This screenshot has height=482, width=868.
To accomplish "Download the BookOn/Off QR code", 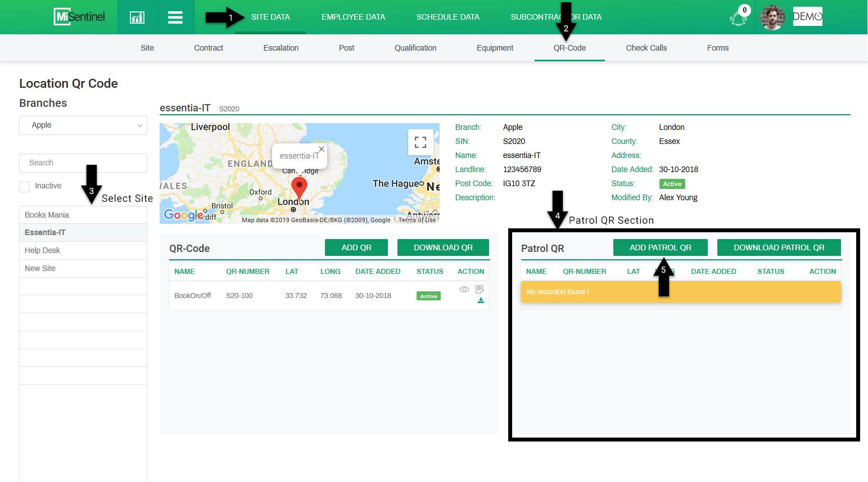I will (x=481, y=300).
